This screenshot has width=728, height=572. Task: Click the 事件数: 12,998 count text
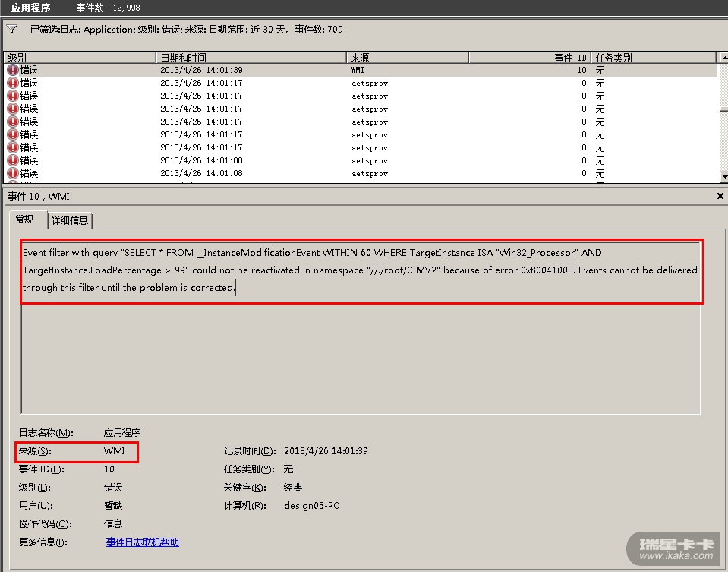(109, 8)
